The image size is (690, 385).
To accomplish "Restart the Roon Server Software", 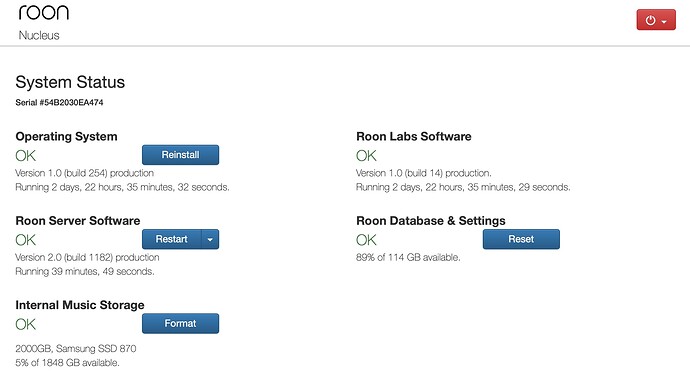I will click(172, 239).
